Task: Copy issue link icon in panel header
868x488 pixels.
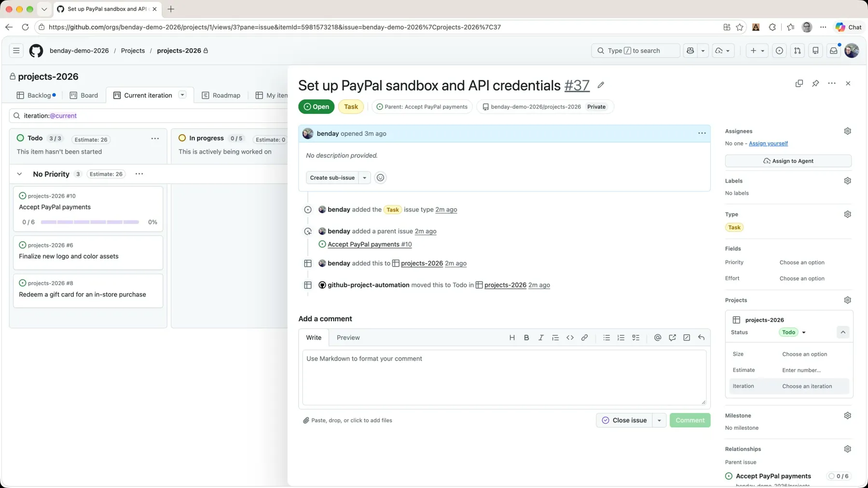Action: (799, 83)
